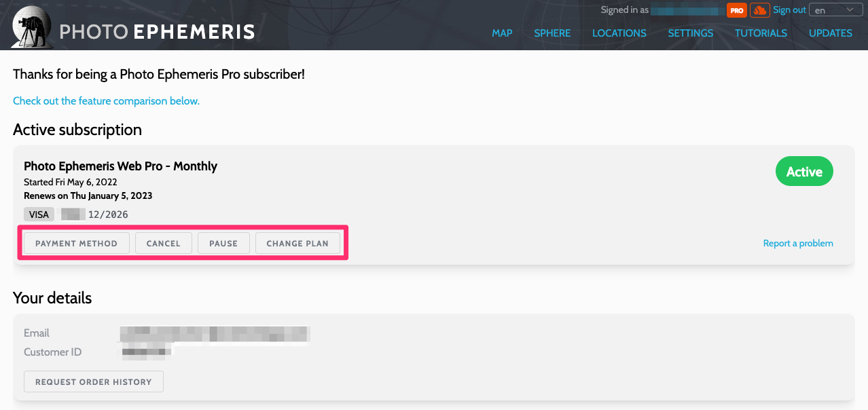The image size is (868, 410).
Task: Click the orange cloud icon beside Sign out
Action: click(x=759, y=10)
